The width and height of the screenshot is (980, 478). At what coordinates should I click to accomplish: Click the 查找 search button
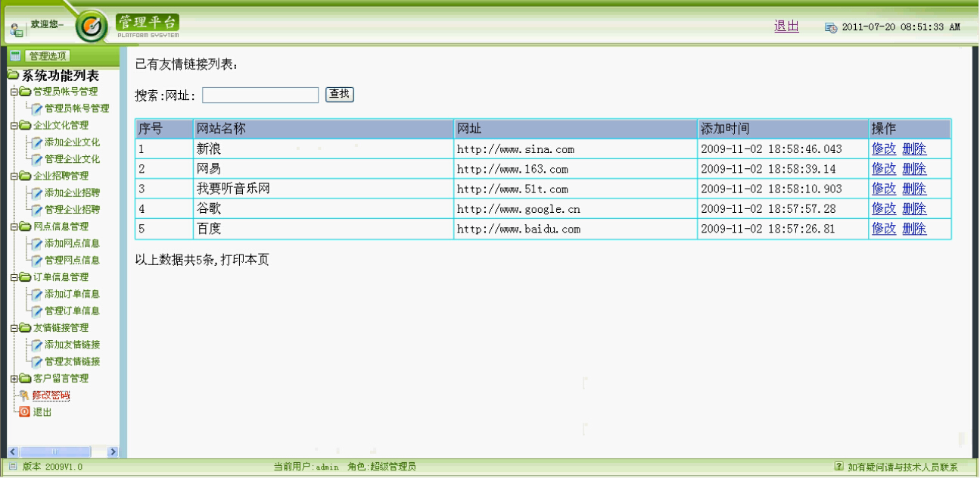point(340,94)
